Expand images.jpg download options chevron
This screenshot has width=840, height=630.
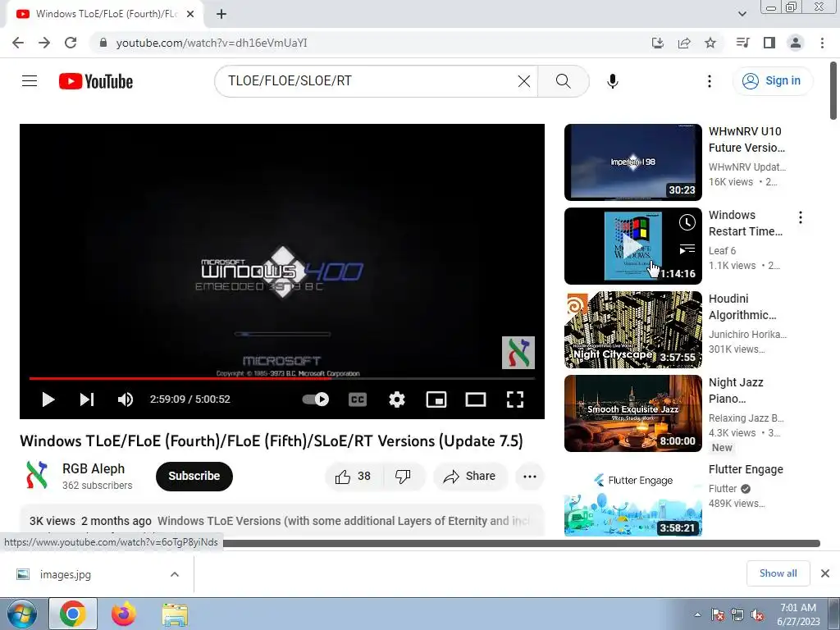[x=175, y=574]
